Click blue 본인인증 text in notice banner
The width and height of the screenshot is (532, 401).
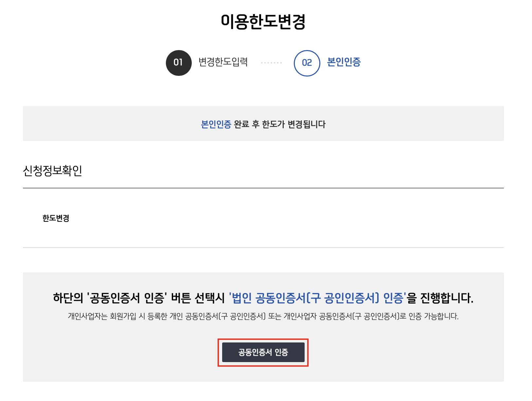[x=216, y=124]
